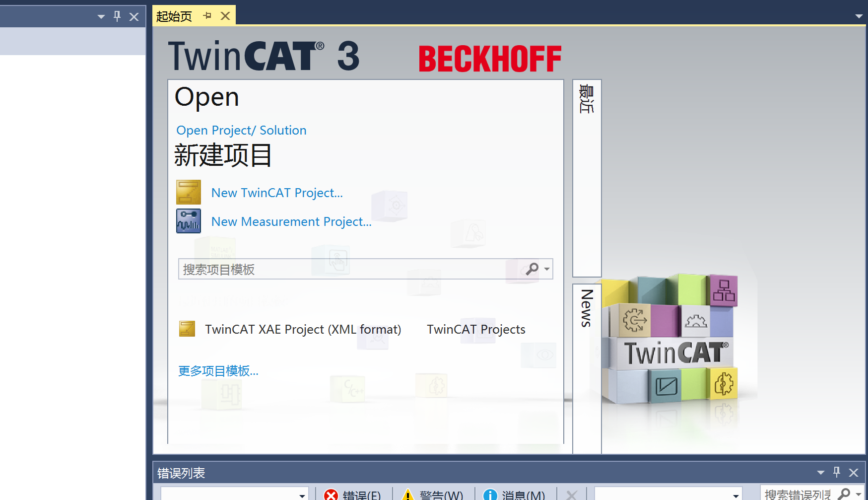Click the magnifier search icon for project templates

(531, 269)
